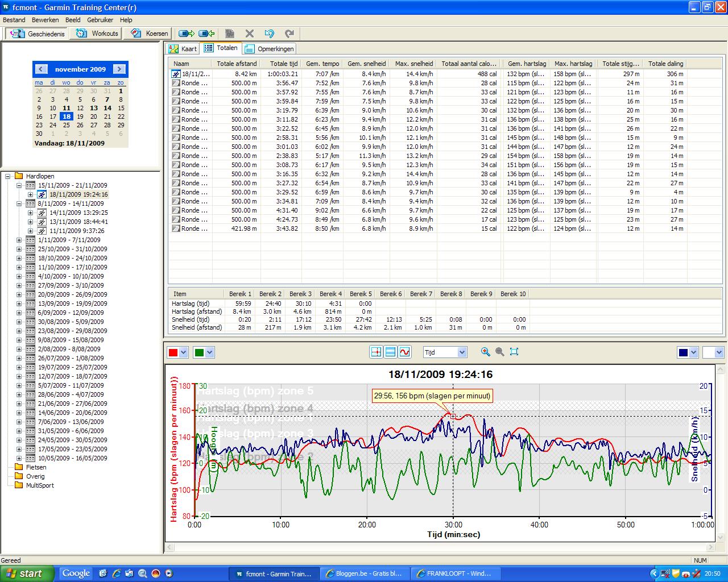The image size is (728, 582).
Task: Open Help menu
Action: pos(126,20)
